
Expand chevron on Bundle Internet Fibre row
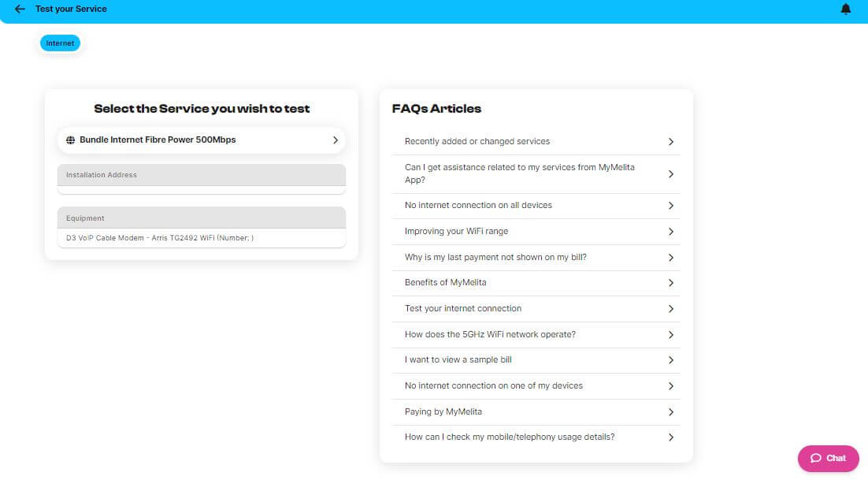coord(335,140)
